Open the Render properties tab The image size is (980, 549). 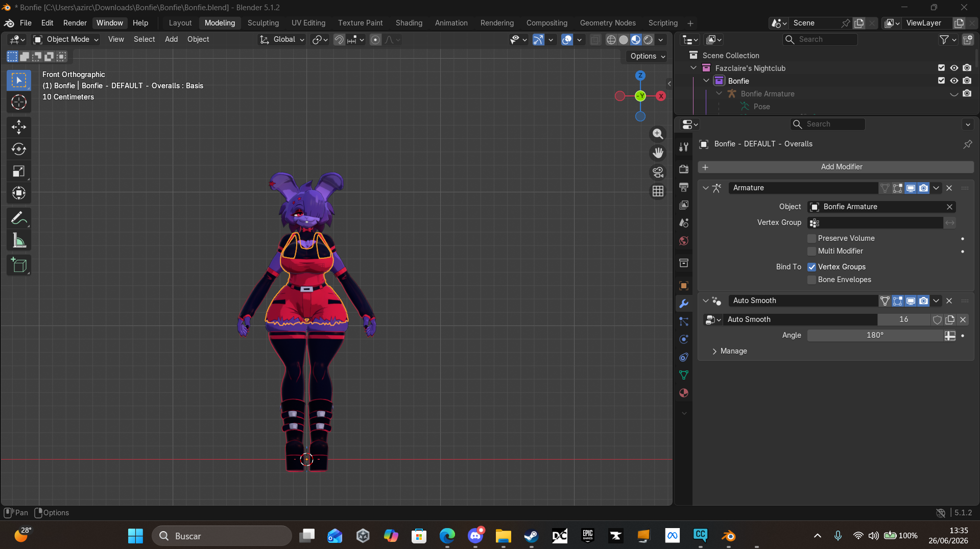pyautogui.click(x=684, y=169)
